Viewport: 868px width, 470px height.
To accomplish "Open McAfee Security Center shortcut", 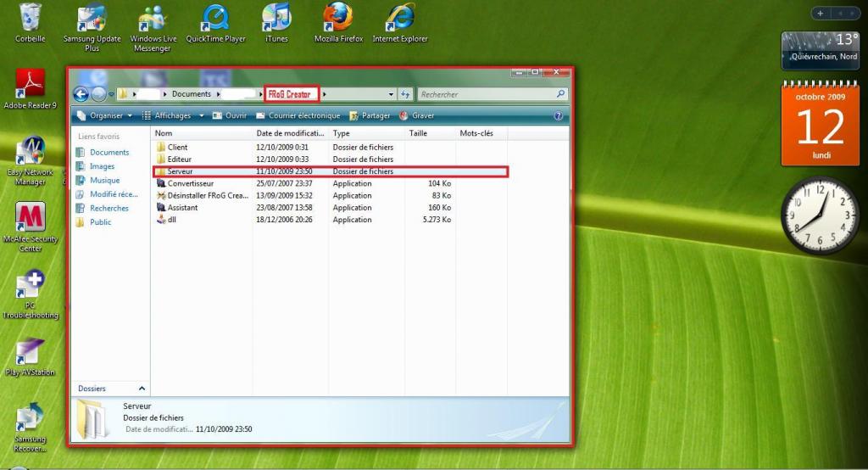I will pyautogui.click(x=30, y=227).
